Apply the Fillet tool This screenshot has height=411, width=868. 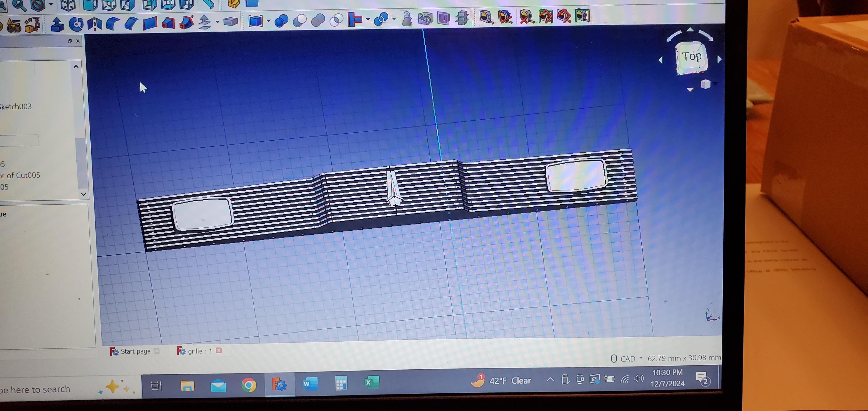[113, 24]
